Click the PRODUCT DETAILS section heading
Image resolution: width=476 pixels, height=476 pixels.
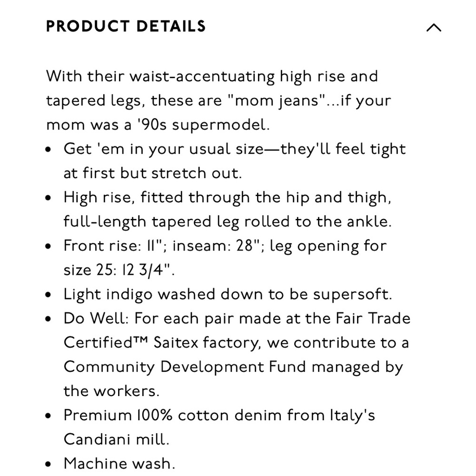pyautogui.click(x=126, y=26)
